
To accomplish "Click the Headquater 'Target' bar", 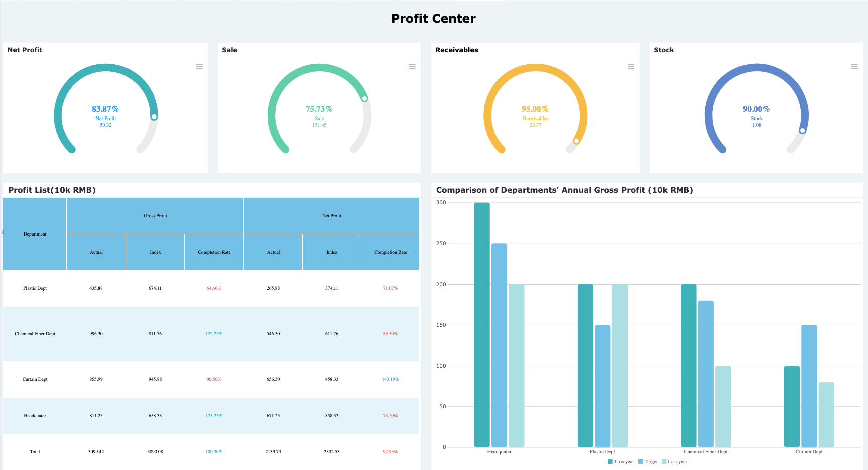I will 499,345.
